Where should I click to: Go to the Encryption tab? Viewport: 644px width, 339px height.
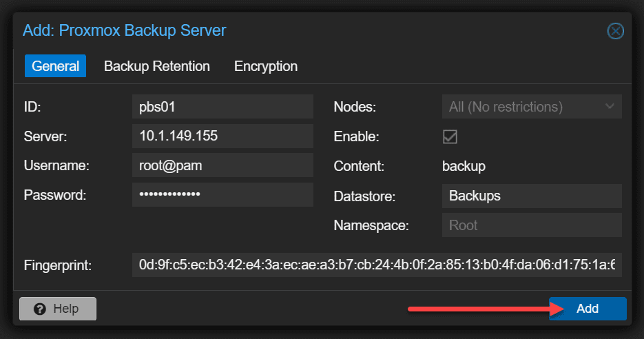click(x=266, y=66)
